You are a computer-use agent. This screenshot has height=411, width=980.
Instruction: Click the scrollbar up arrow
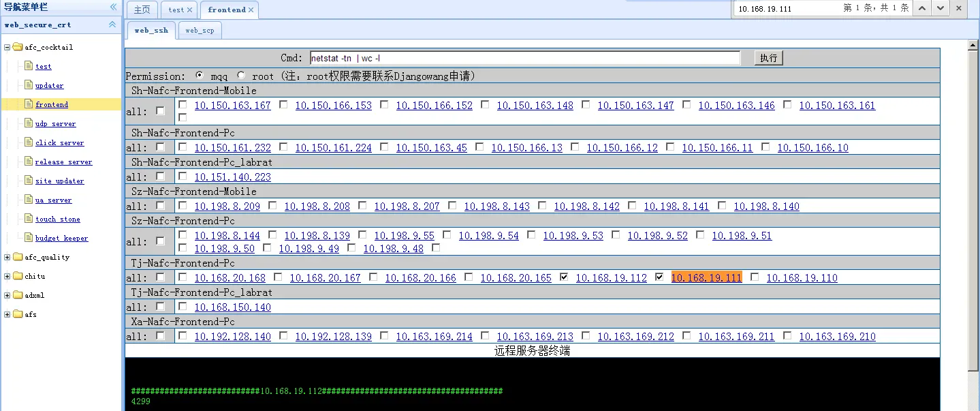[974, 45]
